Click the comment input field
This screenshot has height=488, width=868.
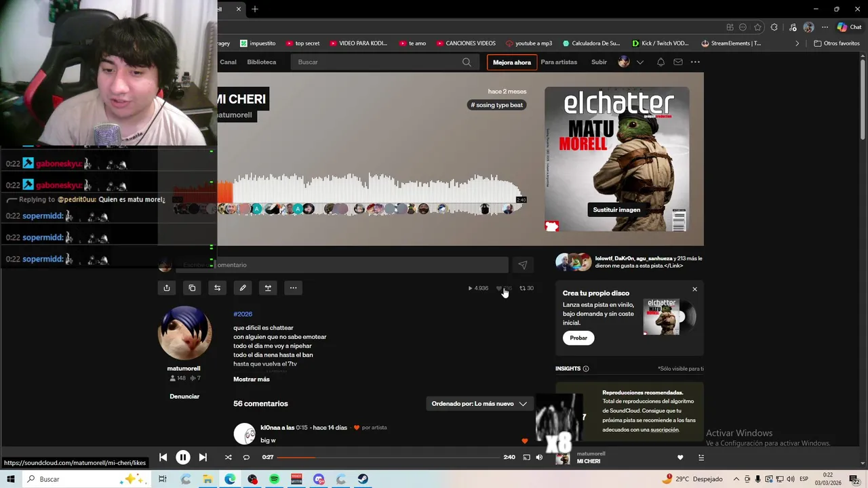(342, 265)
